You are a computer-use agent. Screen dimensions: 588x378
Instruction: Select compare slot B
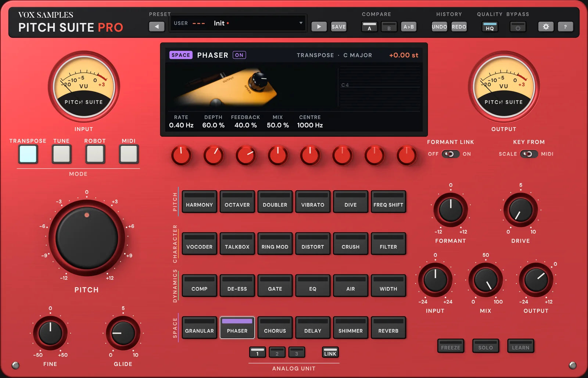tap(389, 27)
